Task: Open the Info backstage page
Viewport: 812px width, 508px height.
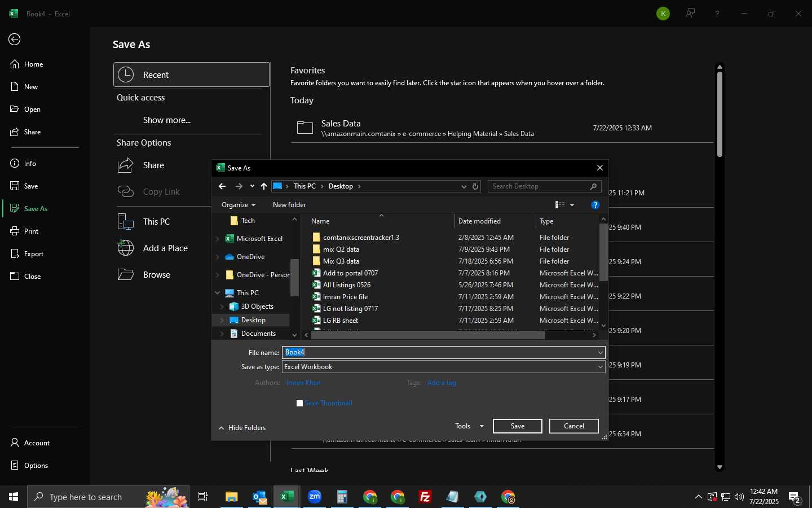Action: [x=30, y=164]
